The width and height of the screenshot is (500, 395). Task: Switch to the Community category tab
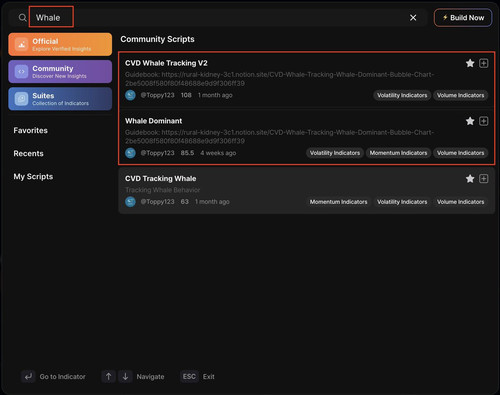60,72
